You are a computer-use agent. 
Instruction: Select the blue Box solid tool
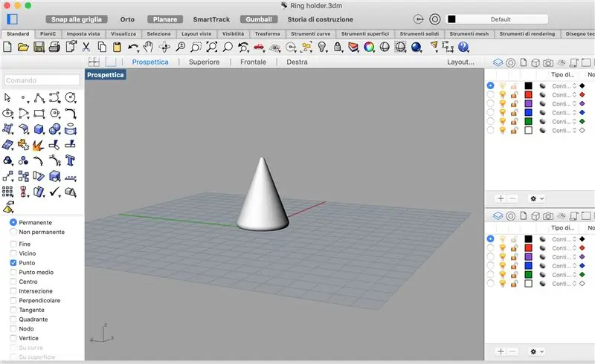click(x=39, y=129)
